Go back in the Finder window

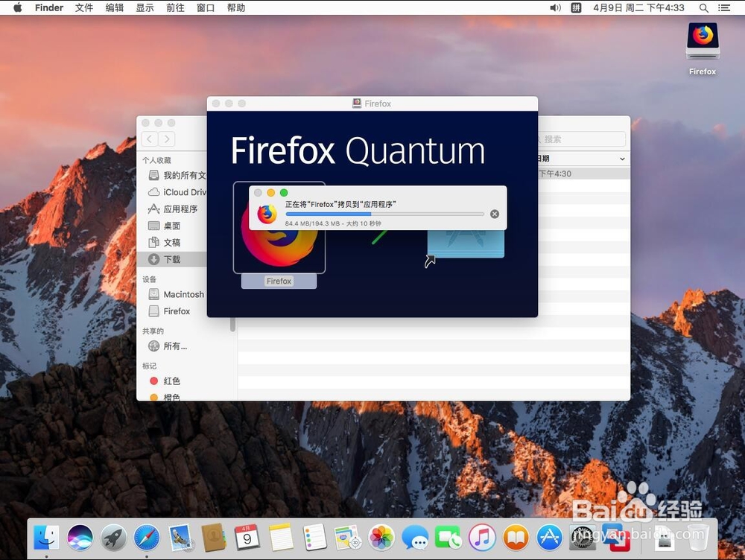click(x=150, y=139)
